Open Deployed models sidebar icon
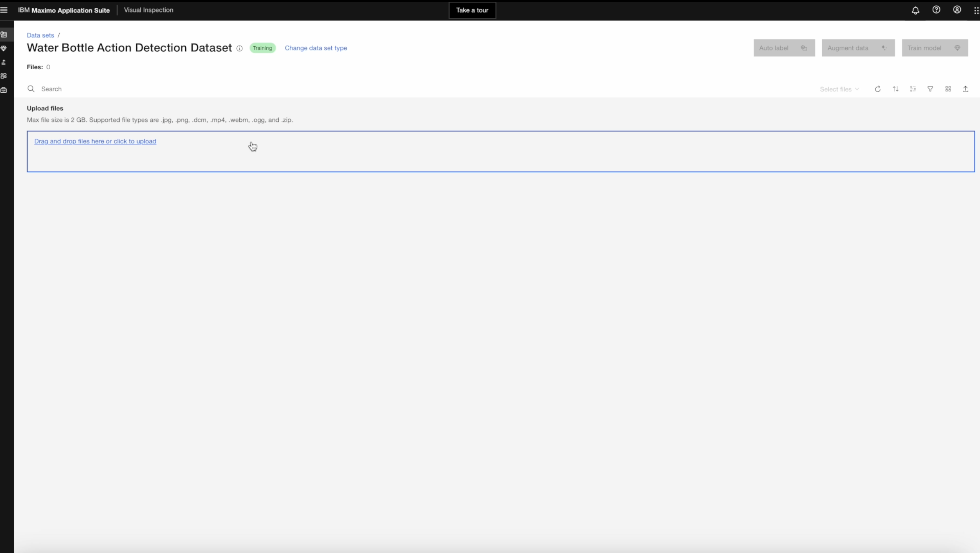This screenshot has width=980, height=553. tap(4, 63)
